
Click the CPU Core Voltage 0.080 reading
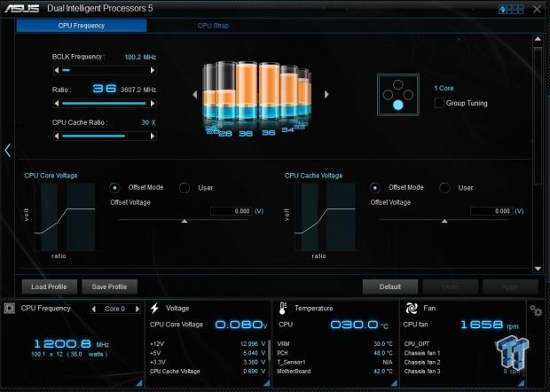(241, 325)
